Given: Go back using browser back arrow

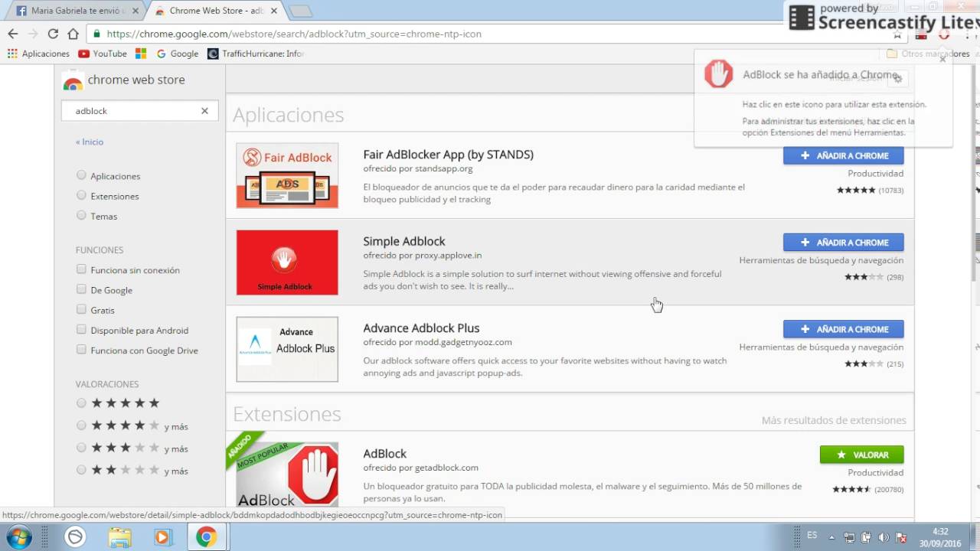Looking at the screenshot, I should [x=12, y=34].
